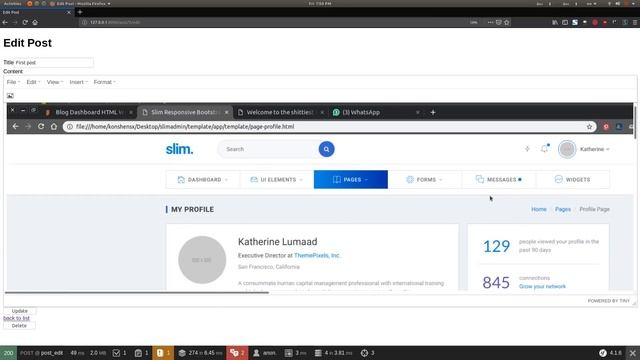The image size is (640, 360).
Task: Click the Update button
Action: pos(20,311)
